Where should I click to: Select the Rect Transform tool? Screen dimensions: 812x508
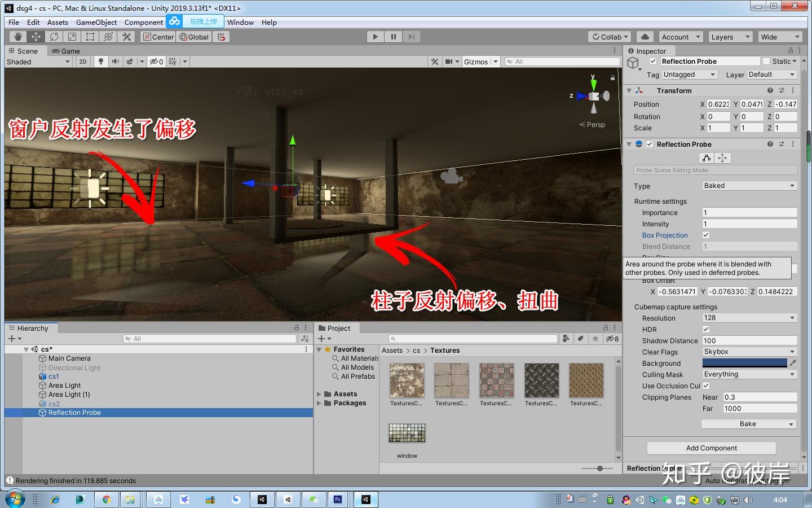pyautogui.click(x=90, y=37)
